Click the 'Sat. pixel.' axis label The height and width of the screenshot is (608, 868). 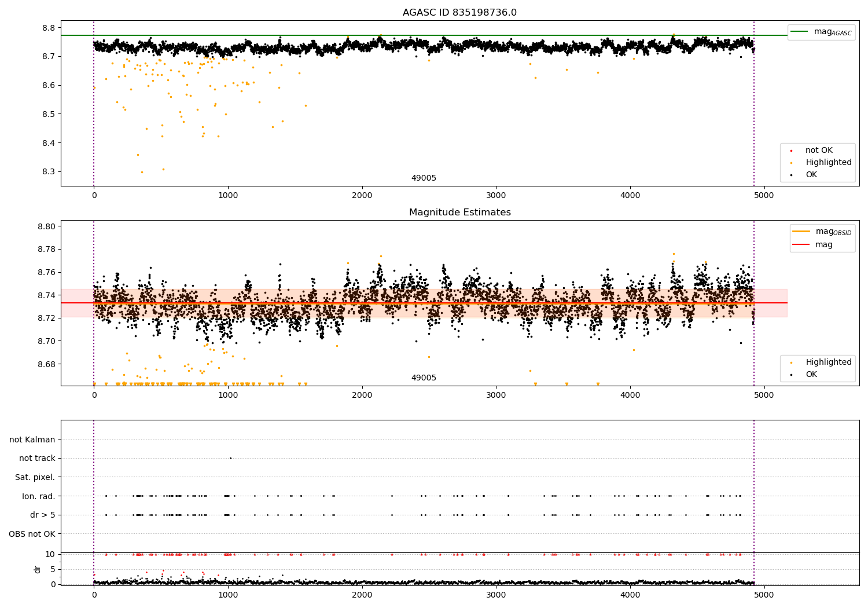[x=35, y=478]
